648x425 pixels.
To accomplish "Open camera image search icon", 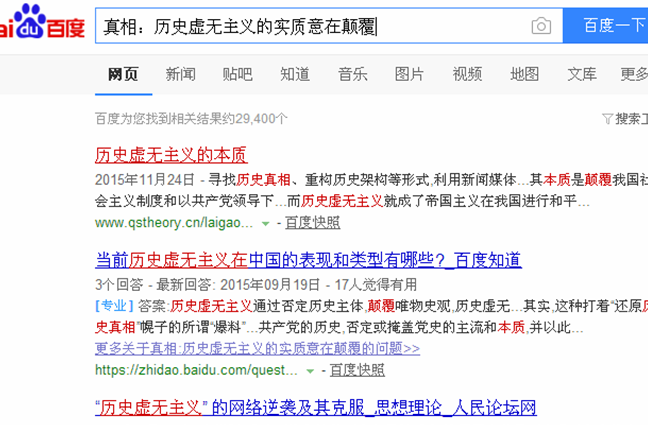I will point(541,26).
